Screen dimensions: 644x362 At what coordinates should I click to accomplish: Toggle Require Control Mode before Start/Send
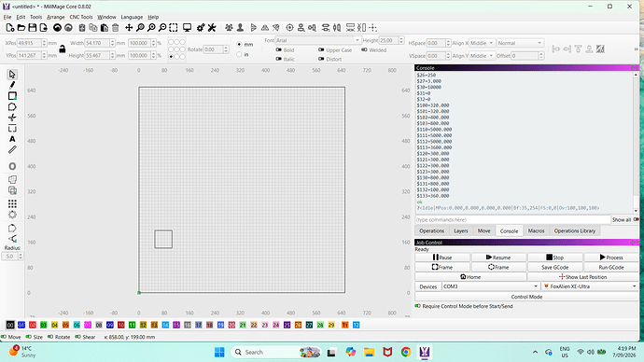pyautogui.click(x=418, y=306)
